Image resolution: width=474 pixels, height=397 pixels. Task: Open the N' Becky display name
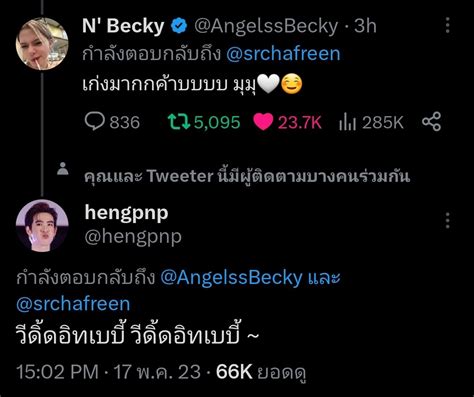(123, 26)
